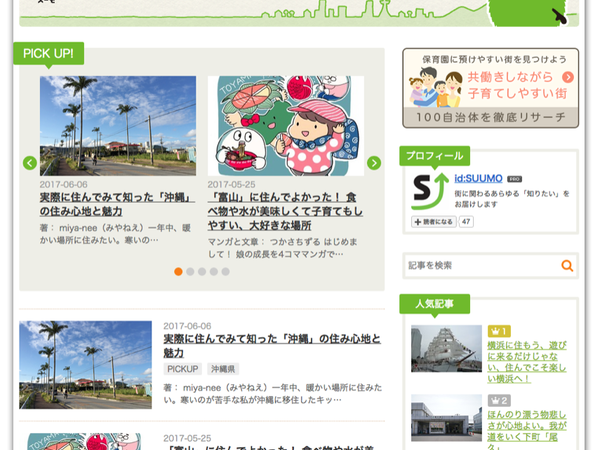Image resolution: width=600 pixels, height=450 pixels.
Task: Click the orange arrow on childcare banner
Action: 568,78
